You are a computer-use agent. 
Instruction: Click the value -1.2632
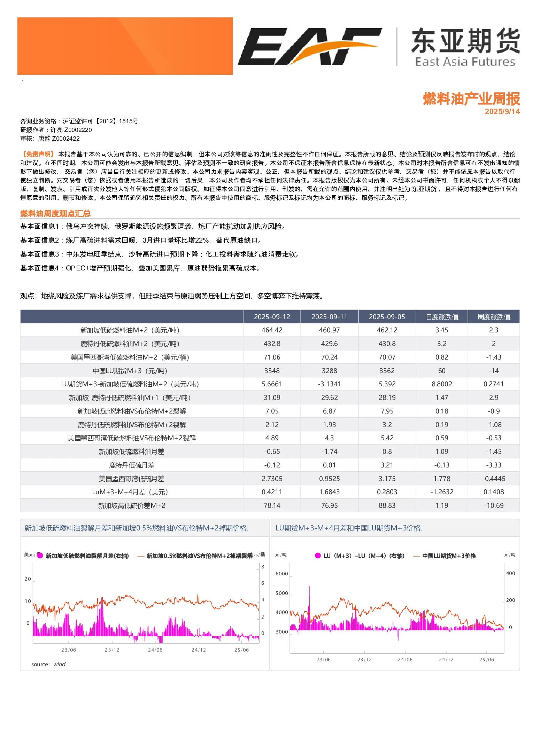(442, 492)
